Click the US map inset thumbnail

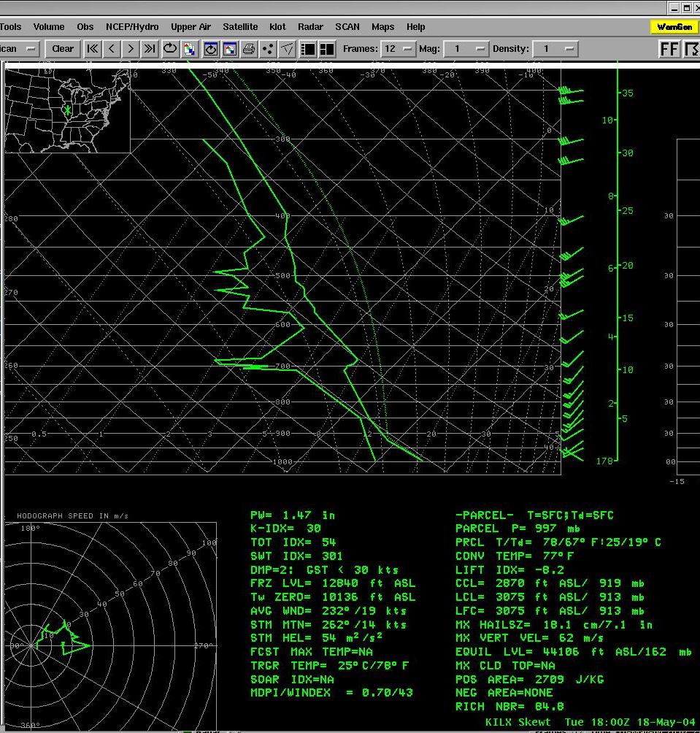67,108
